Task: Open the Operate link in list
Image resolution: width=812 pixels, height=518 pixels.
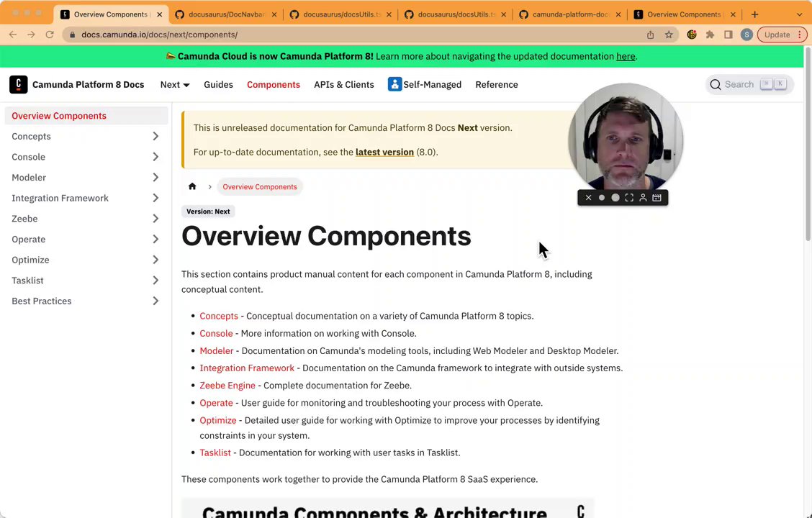Action: point(216,403)
